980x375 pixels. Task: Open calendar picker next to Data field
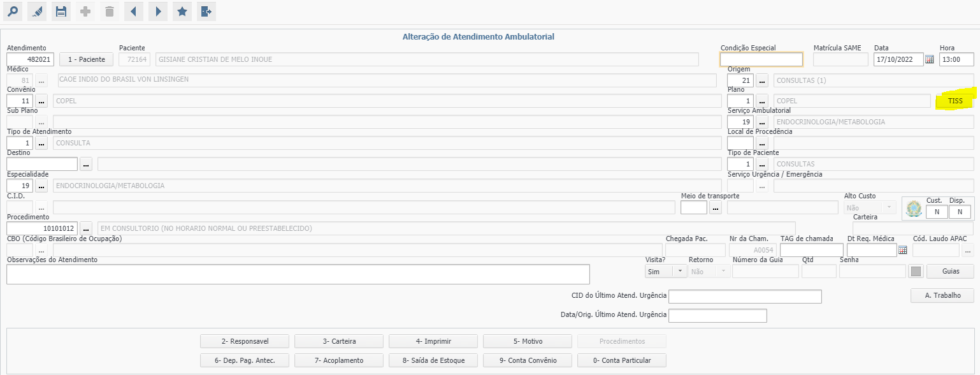point(929,59)
